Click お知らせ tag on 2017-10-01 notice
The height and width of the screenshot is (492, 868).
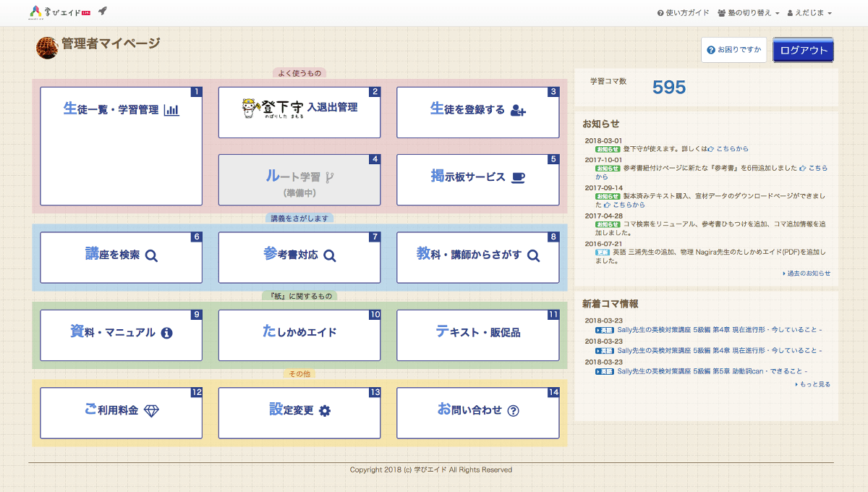tap(608, 168)
